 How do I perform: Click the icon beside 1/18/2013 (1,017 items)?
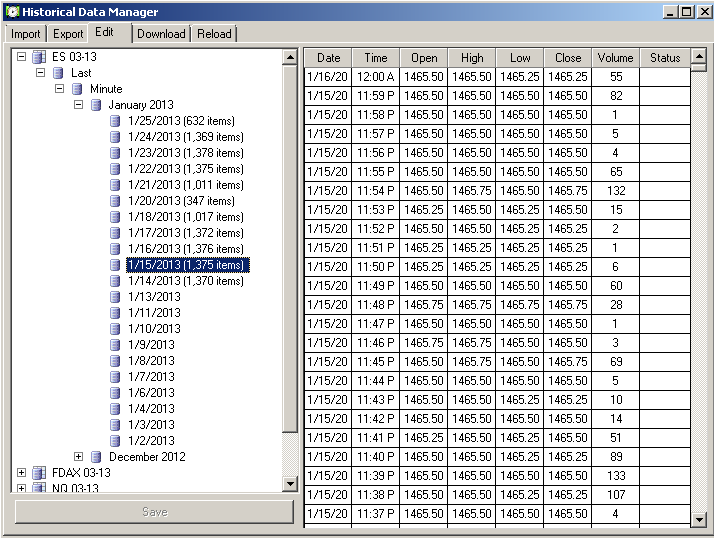coord(116,216)
